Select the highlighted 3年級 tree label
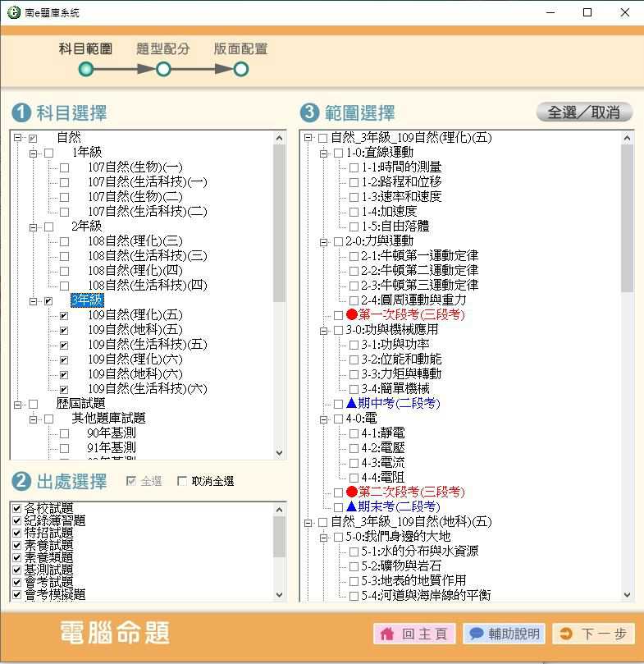This screenshot has height=664, width=644. click(87, 300)
